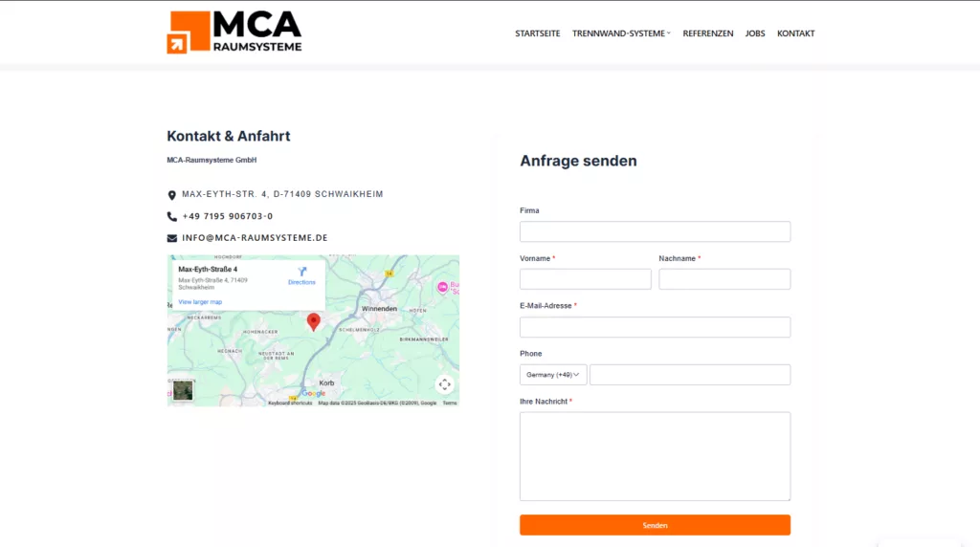
Task: Click the Kontakt & Anfahrt heading
Action: point(229,136)
